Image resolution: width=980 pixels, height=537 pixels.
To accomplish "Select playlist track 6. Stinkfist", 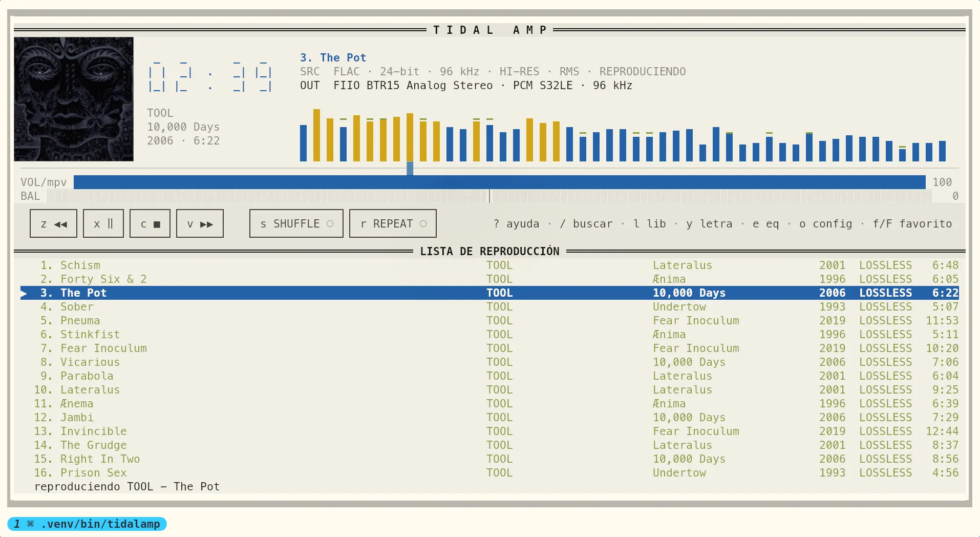I will click(x=489, y=334).
